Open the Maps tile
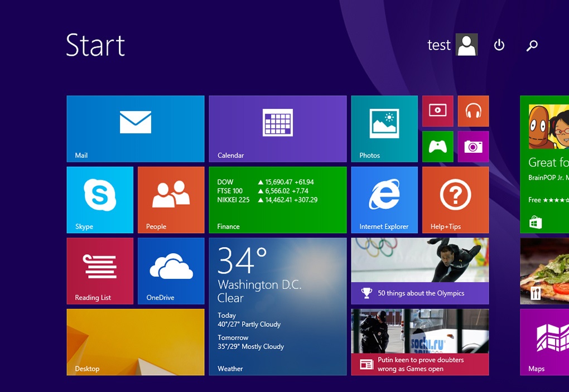This screenshot has height=392, width=569. [544, 342]
